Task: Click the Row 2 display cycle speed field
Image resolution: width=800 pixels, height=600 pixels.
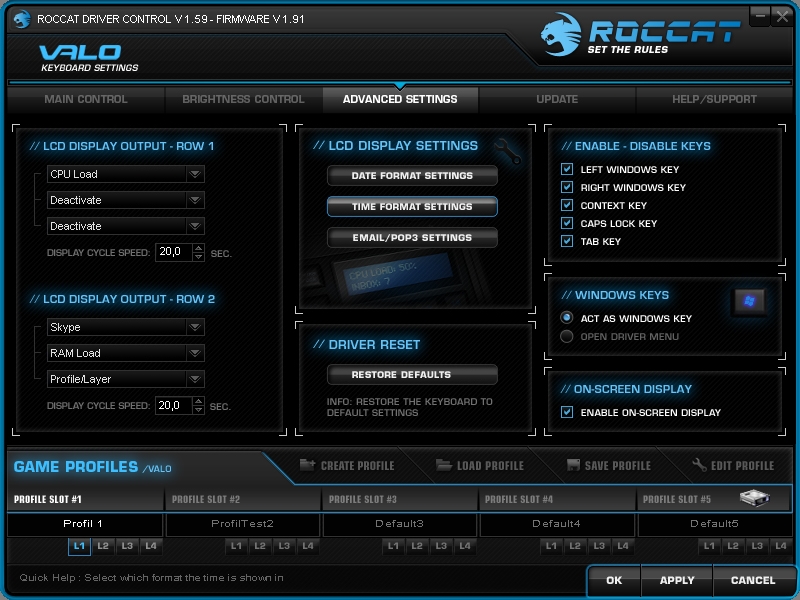Action: (174, 406)
